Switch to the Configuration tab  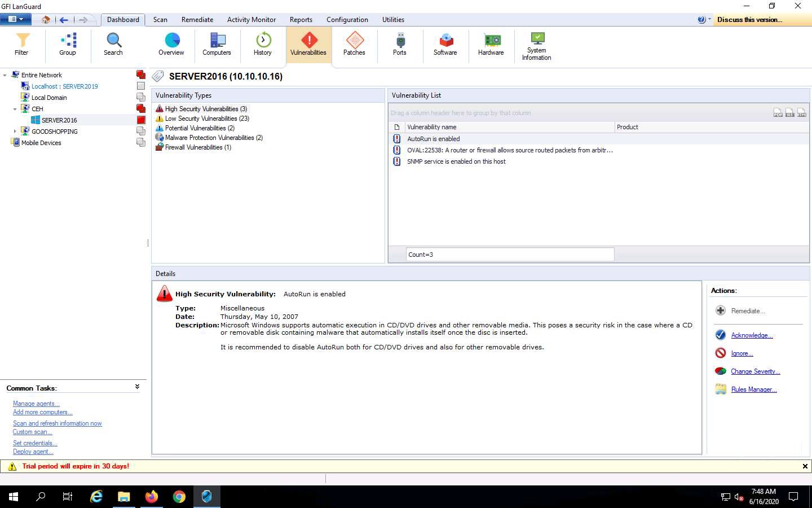[347, 20]
